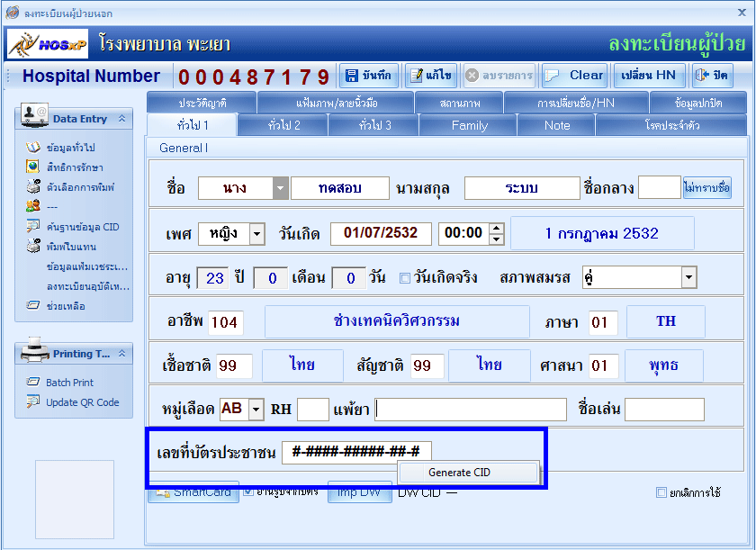Toggle the อ่านรูปจากบัตร checkbox
The height and width of the screenshot is (550, 756).
pos(249,491)
